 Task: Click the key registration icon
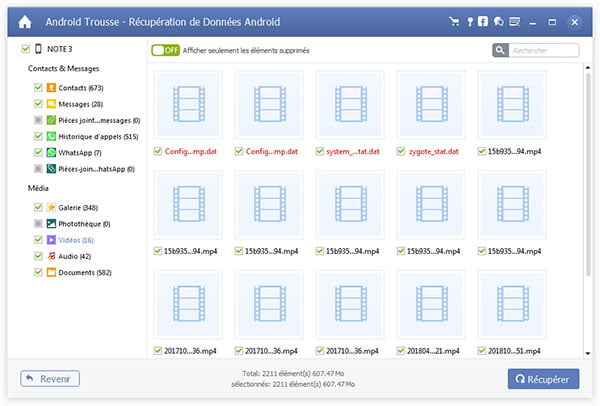pyautogui.click(x=468, y=21)
